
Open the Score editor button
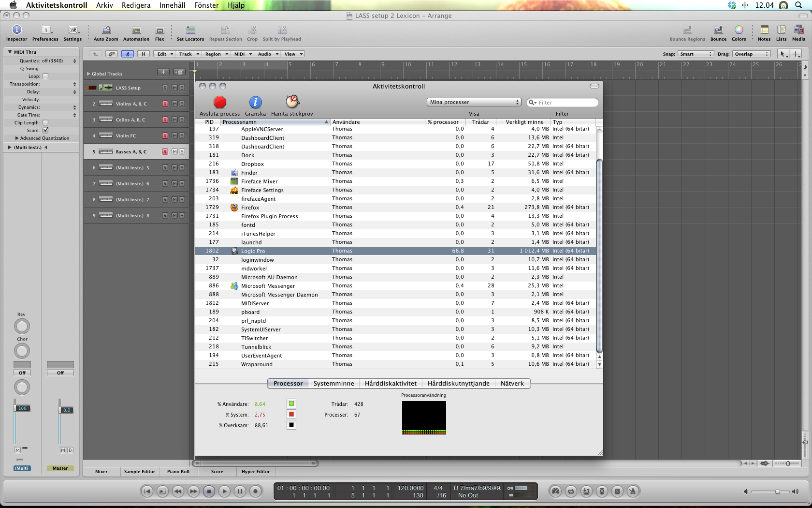click(217, 471)
